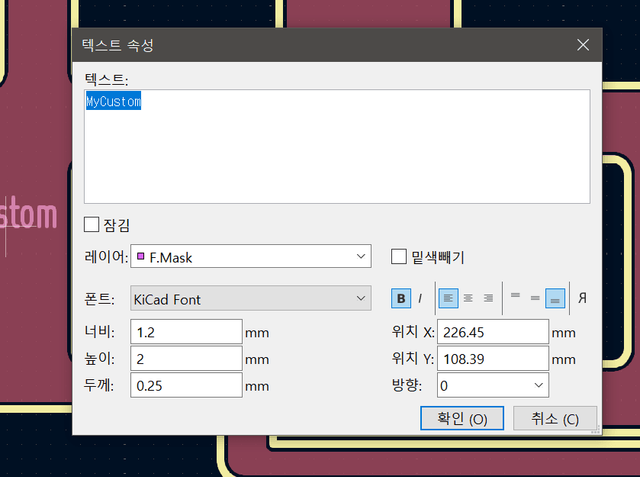
Task: Open the 방향 orientation dropdown
Action: pos(493,385)
